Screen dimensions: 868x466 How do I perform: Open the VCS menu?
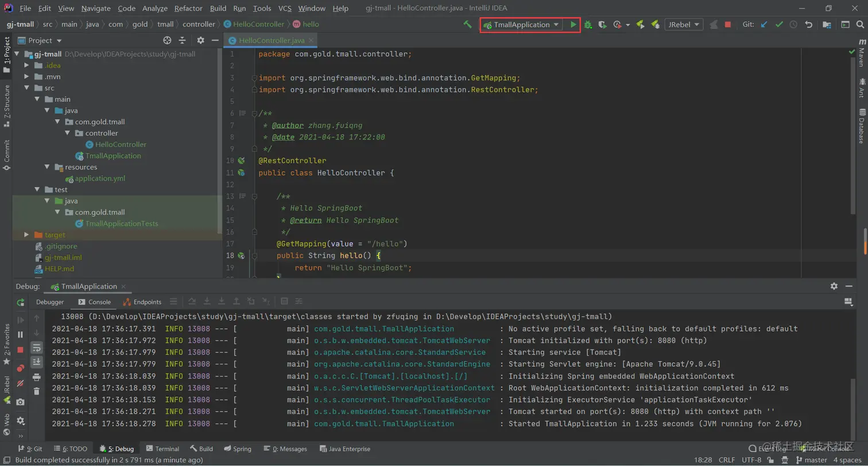click(285, 9)
